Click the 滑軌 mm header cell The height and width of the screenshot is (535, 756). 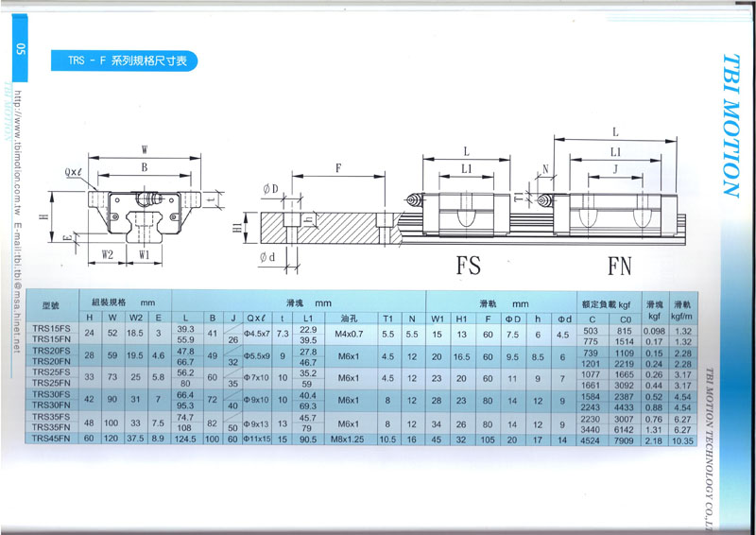click(504, 304)
